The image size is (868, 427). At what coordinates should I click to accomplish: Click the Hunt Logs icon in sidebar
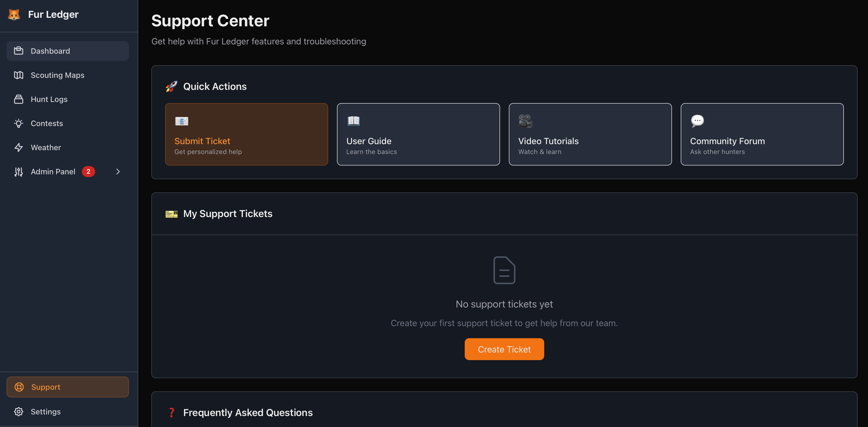click(19, 99)
